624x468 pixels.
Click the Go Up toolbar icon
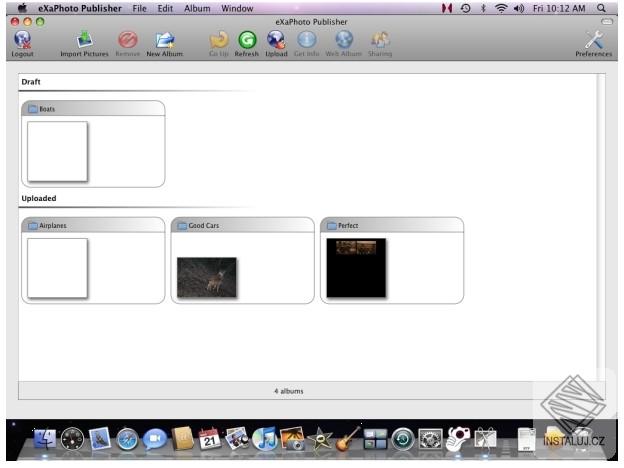218,43
